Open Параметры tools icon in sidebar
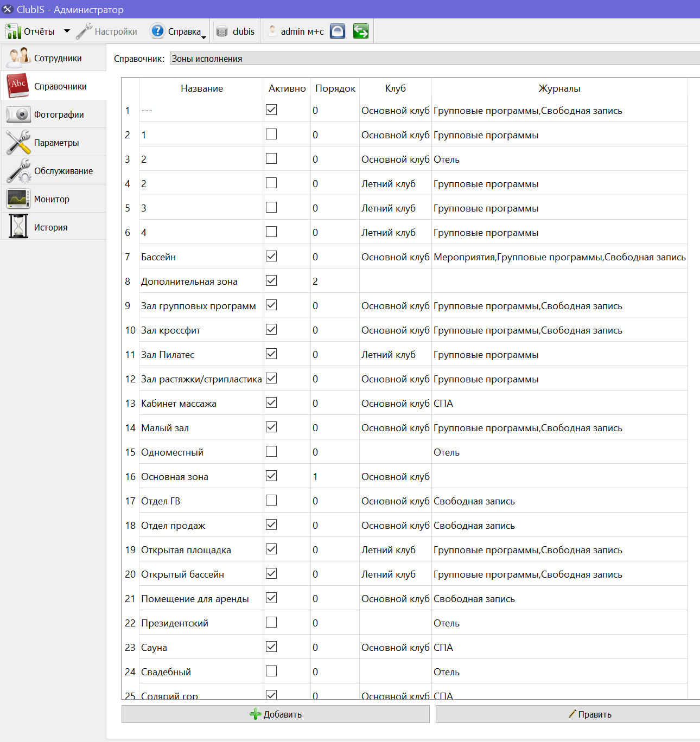Viewport: 700px width, 742px height. 18,143
